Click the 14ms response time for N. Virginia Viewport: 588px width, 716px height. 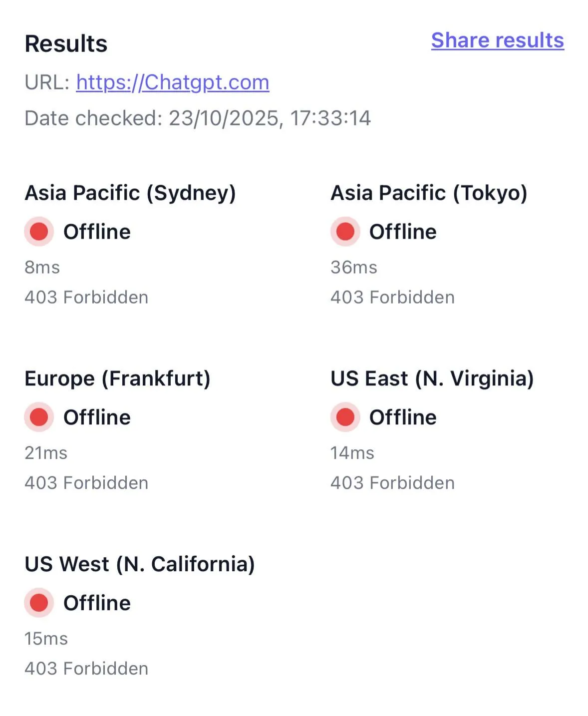352,453
